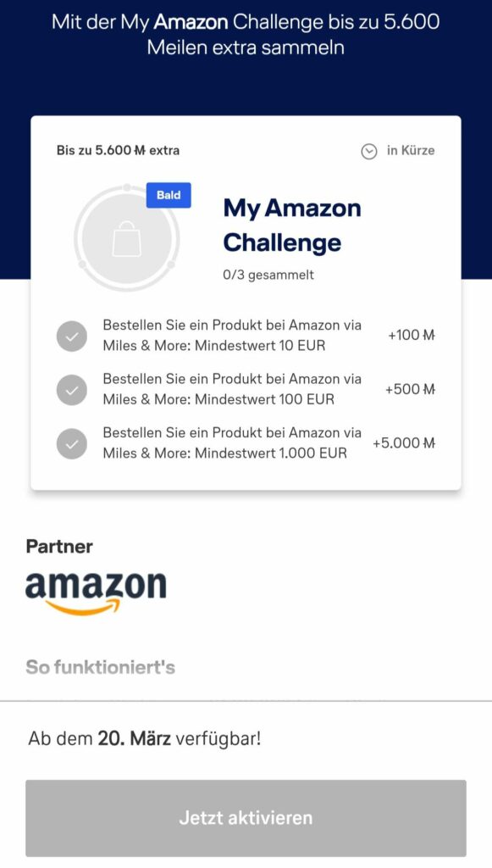Click the blue Bald badge
The height and width of the screenshot is (868, 492).
click(169, 196)
